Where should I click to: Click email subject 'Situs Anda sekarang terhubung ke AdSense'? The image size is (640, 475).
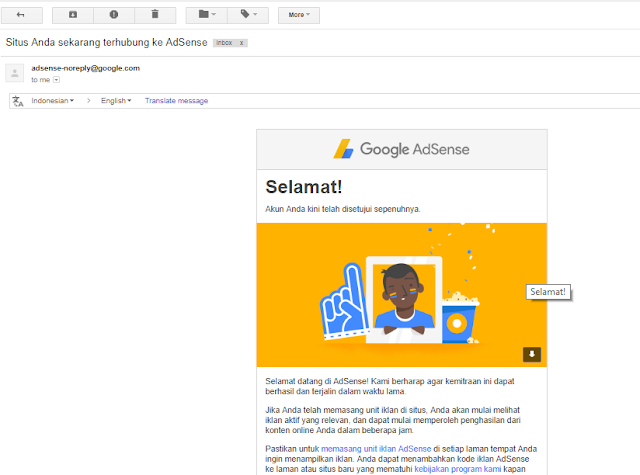(x=107, y=42)
